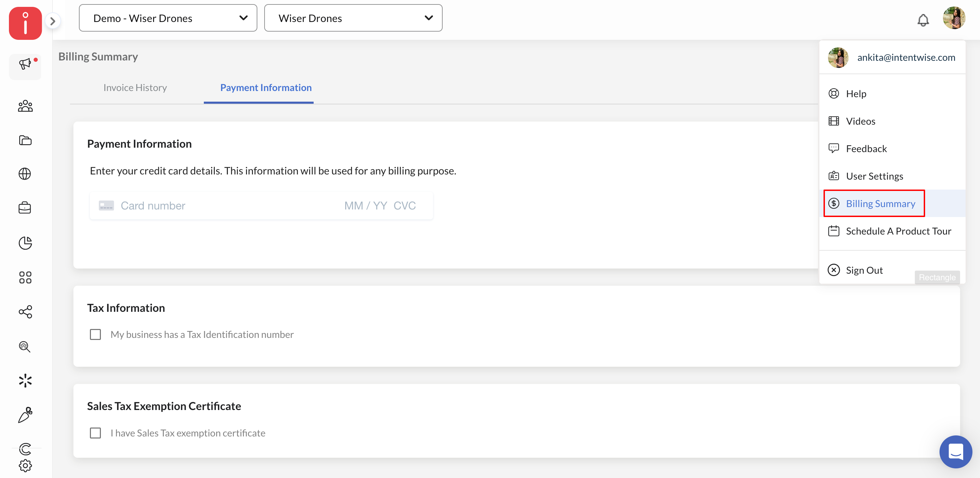Open User Settings from profile menu

(x=892, y=176)
